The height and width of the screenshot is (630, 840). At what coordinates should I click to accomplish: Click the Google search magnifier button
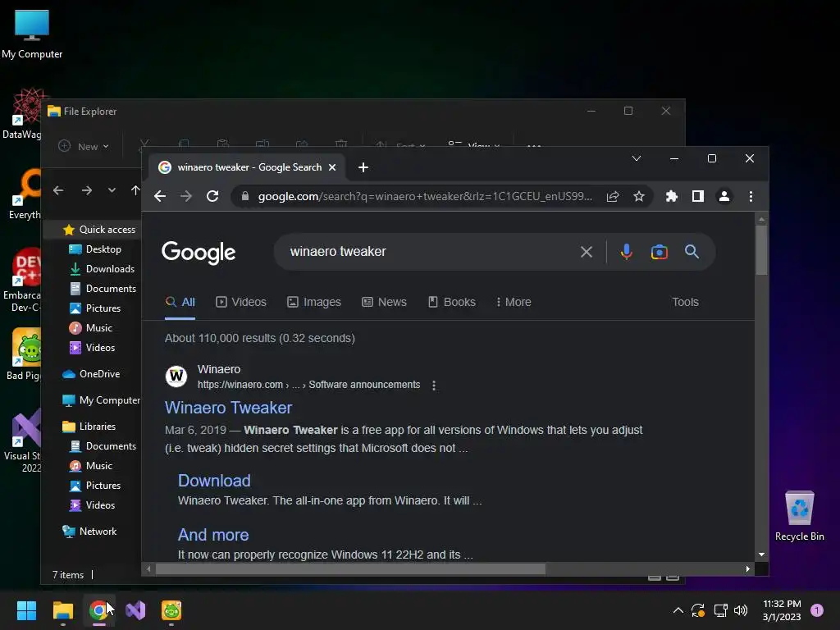tap(692, 251)
